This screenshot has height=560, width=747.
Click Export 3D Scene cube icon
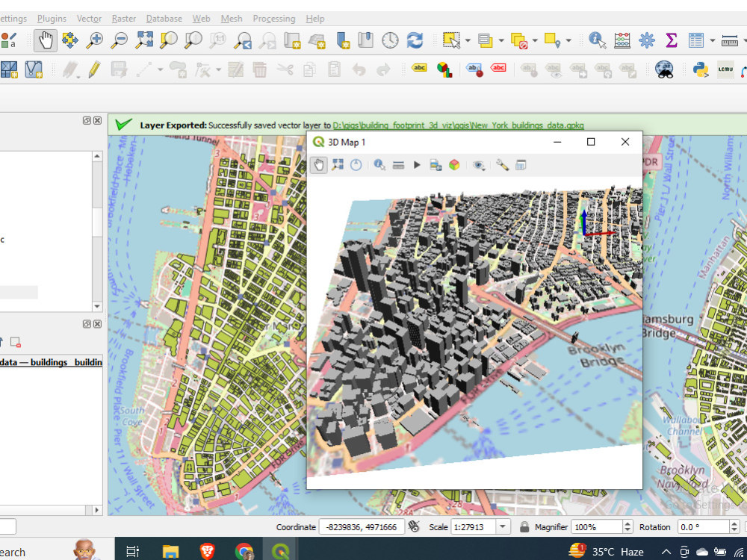click(x=454, y=165)
